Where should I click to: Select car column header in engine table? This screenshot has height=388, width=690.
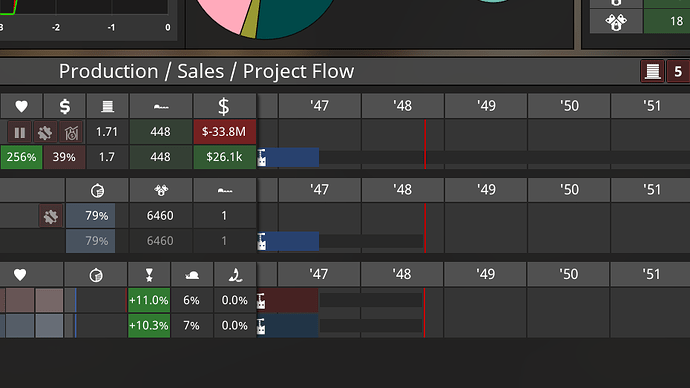click(224, 190)
